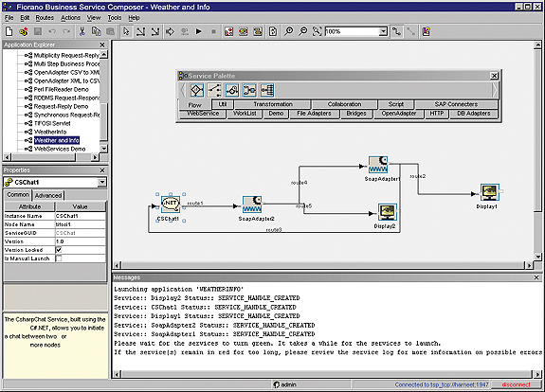Click Messages panel horizontal scrollbar
This screenshot has height=392, width=545.
[327, 374]
